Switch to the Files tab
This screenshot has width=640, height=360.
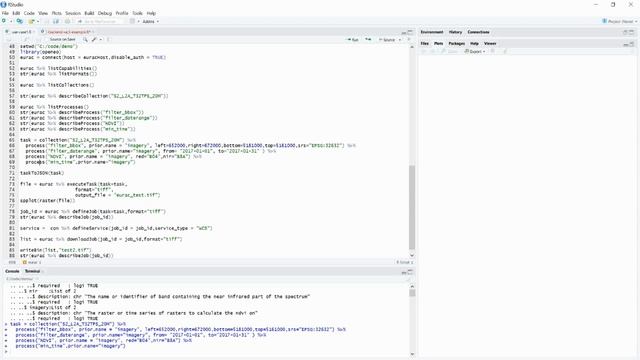pyautogui.click(x=424, y=43)
